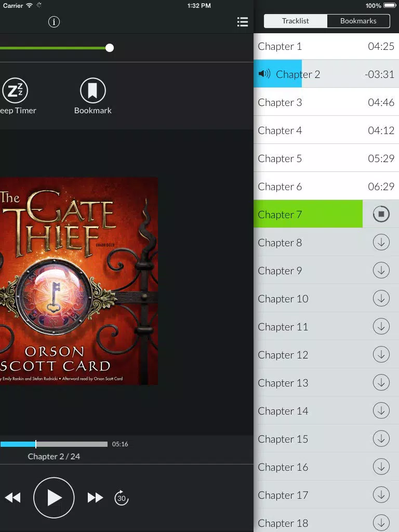Image resolution: width=399 pixels, height=532 pixels.
Task: Click the 1:32 PM clock
Action: pos(199,5)
